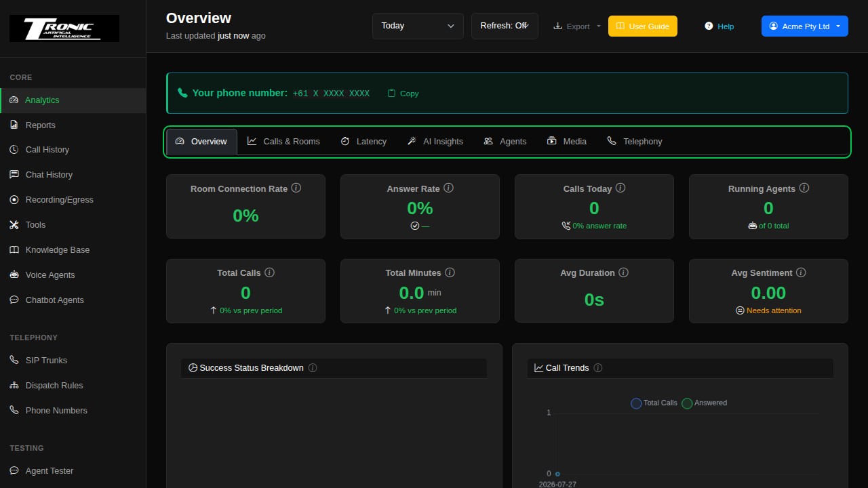Screen dimensions: 868x488
Task: Click the Help link
Action: (x=719, y=26)
